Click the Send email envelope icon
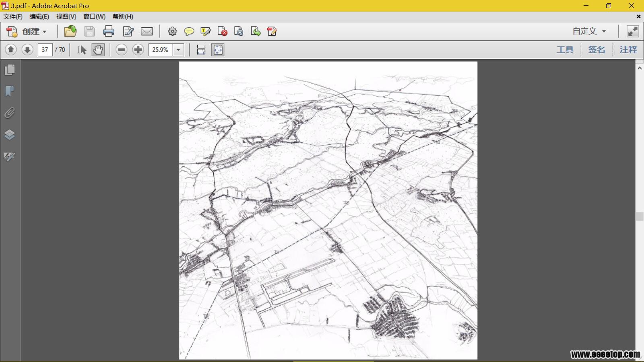This screenshot has width=644, height=362. pos(147,31)
